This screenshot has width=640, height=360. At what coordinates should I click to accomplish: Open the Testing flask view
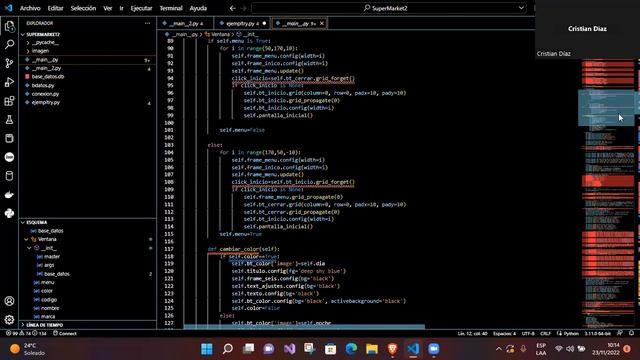[x=9, y=120]
